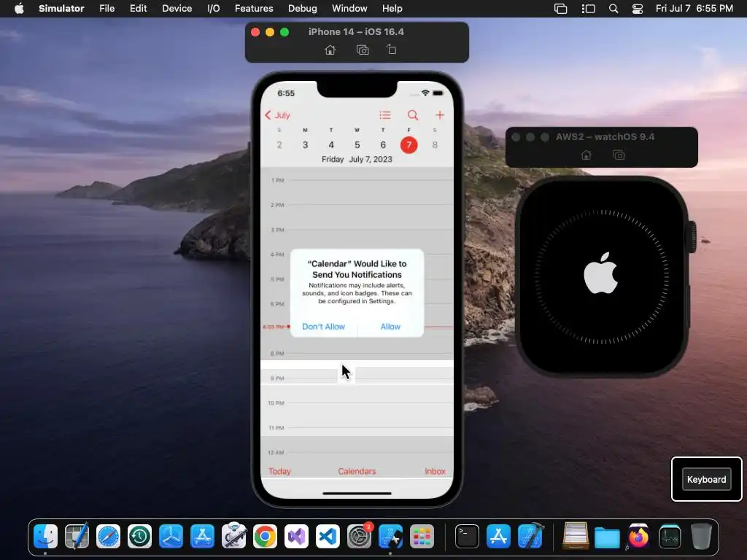Click the Apple Watch boot screen

pos(601,276)
